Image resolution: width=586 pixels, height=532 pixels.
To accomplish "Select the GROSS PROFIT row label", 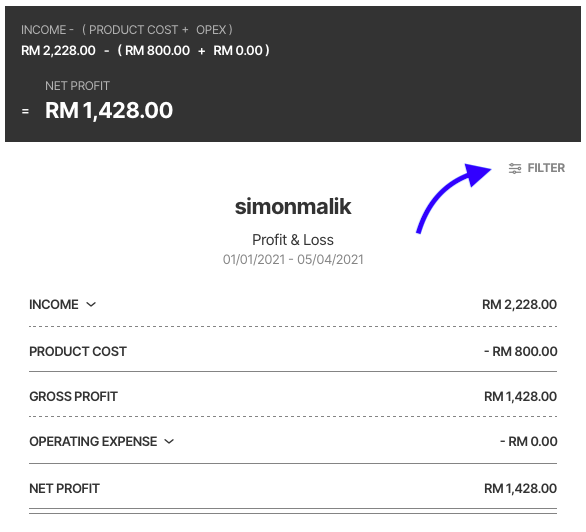I will 73,396.
